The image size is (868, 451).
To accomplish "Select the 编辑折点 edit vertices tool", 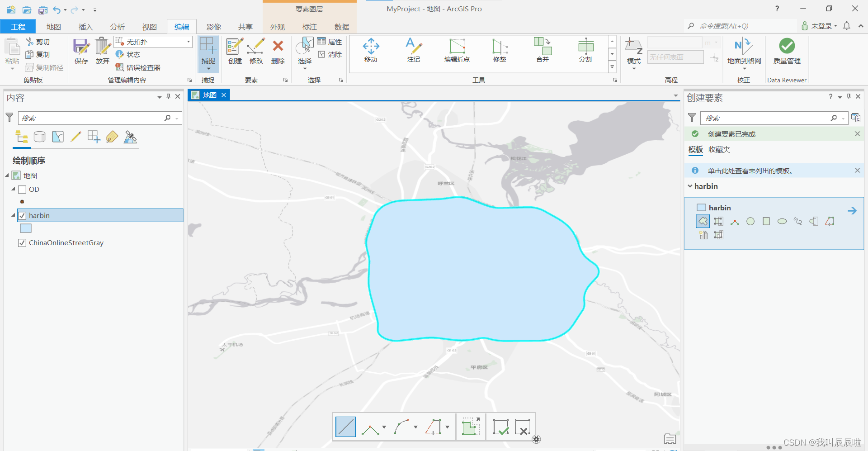I will pyautogui.click(x=457, y=50).
